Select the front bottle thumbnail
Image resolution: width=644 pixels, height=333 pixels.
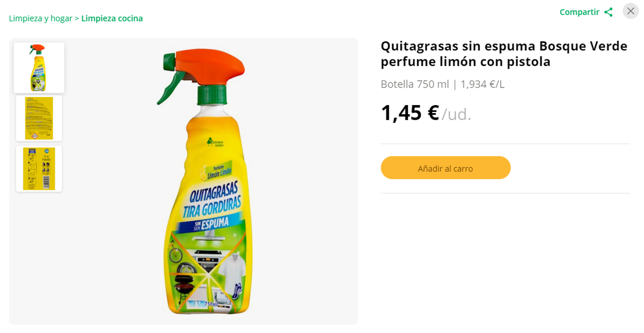[x=39, y=68]
